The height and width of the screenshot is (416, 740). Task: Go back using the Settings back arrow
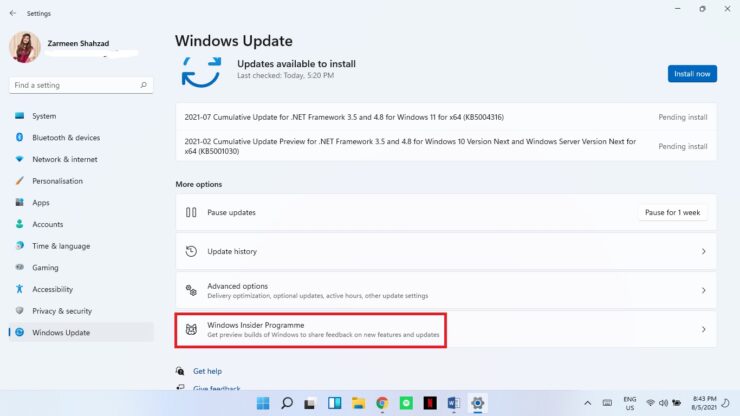(13, 13)
